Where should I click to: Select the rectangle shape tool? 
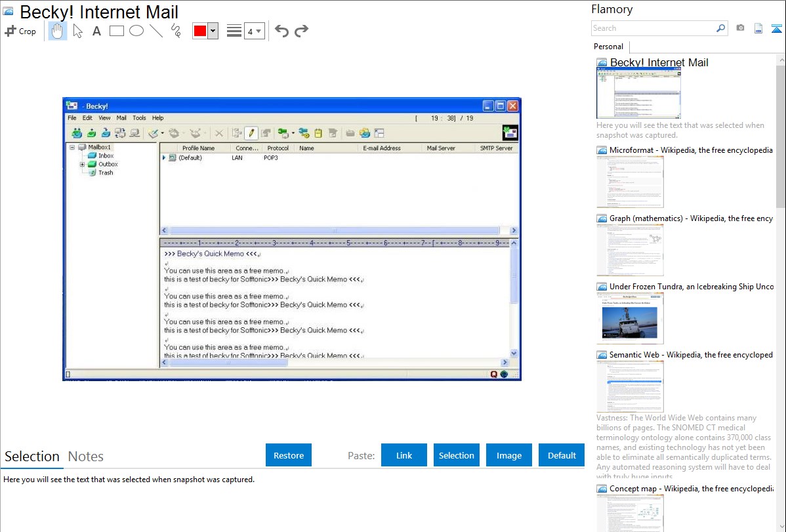[116, 31]
